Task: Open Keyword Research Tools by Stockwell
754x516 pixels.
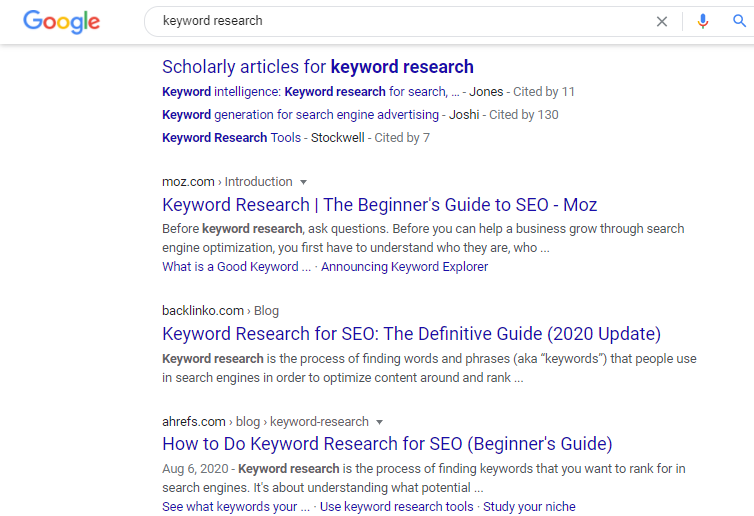Action: 231,138
